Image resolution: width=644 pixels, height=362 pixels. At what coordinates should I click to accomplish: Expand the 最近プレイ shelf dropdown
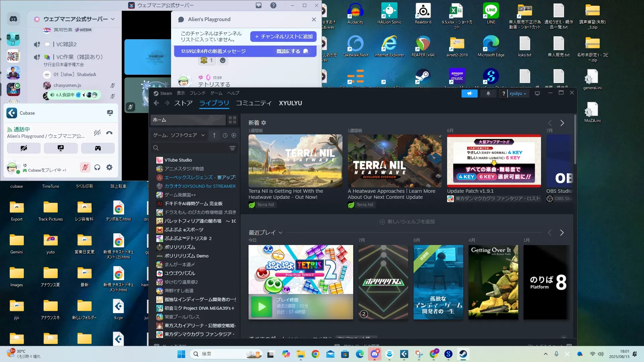pyautogui.click(x=280, y=233)
